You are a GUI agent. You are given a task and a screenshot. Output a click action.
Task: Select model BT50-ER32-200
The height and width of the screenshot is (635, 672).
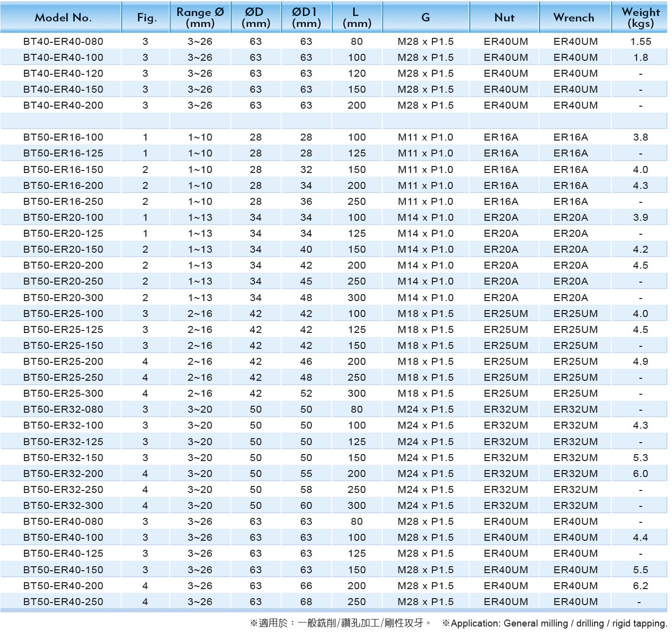63,474
